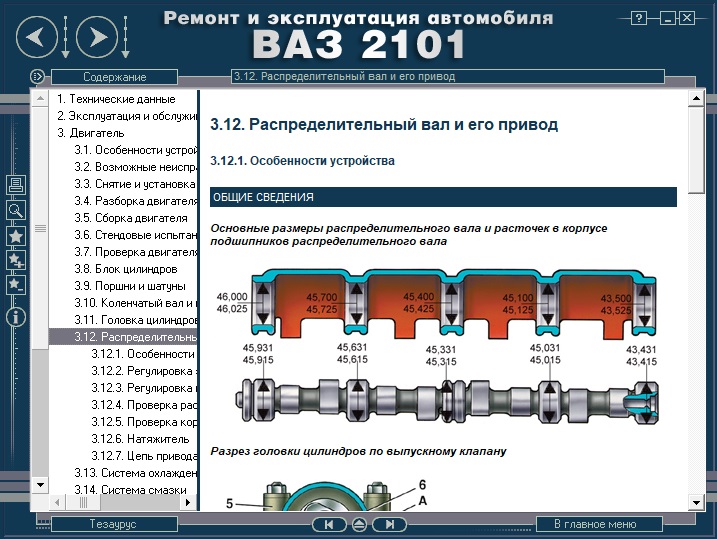The width and height of the screenshot is (717, 539).
Task: Click the 3.12.1. Особенности устройства heading
Action: [302, 161]
